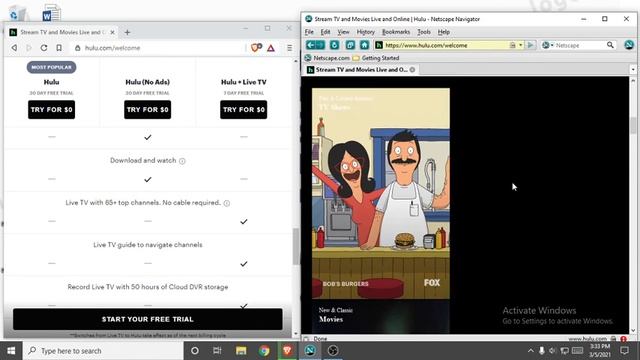
Task: Open Brave Shields lion icon
Action: click(x=256, y=48)
